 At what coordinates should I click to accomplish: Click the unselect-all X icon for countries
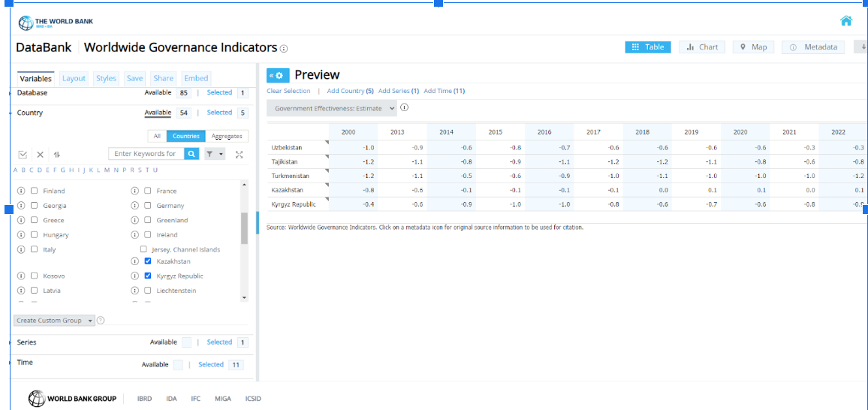tap(41, 155)
